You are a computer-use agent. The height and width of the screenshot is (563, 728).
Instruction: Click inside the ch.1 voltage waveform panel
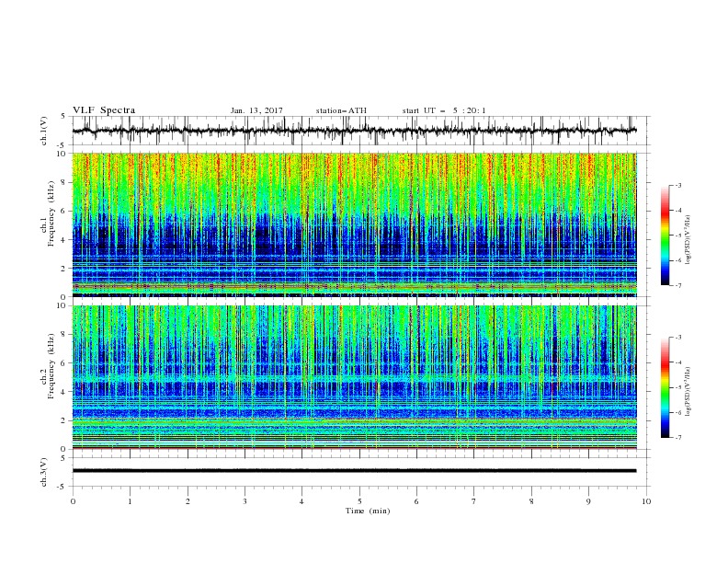tap(361, 131)
